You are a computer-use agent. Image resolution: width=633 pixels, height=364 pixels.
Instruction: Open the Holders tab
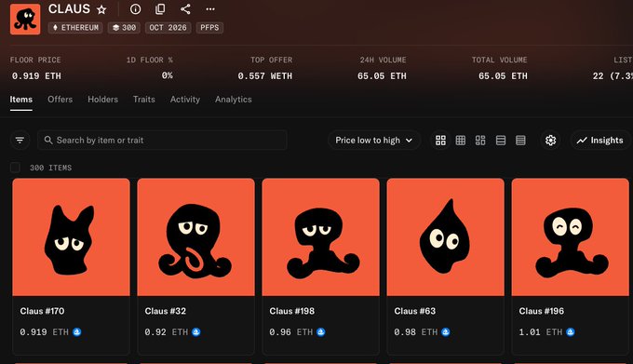tap(103, 100)
